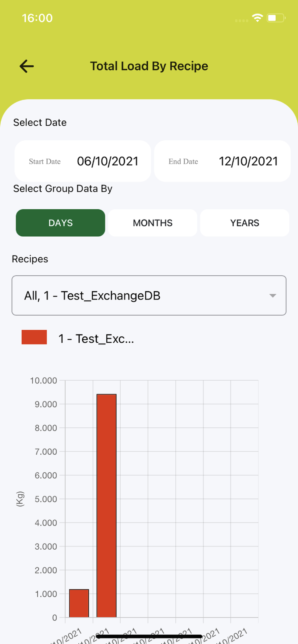Screen dimensions: 298x644
Task: Tap the 06/10/2021 start date value
Action: click(108, 161)
